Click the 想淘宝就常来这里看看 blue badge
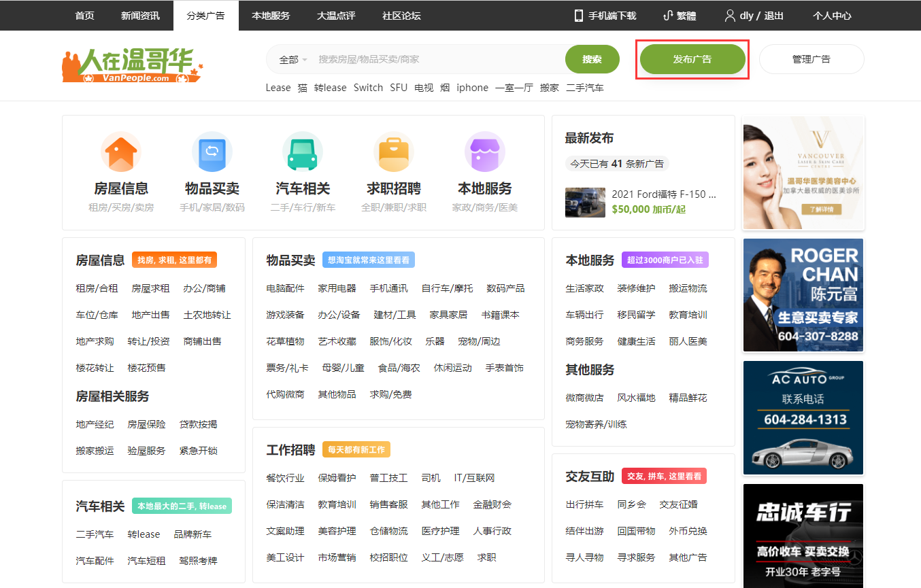This screenshot has height=588, width=921. [369, 260]
